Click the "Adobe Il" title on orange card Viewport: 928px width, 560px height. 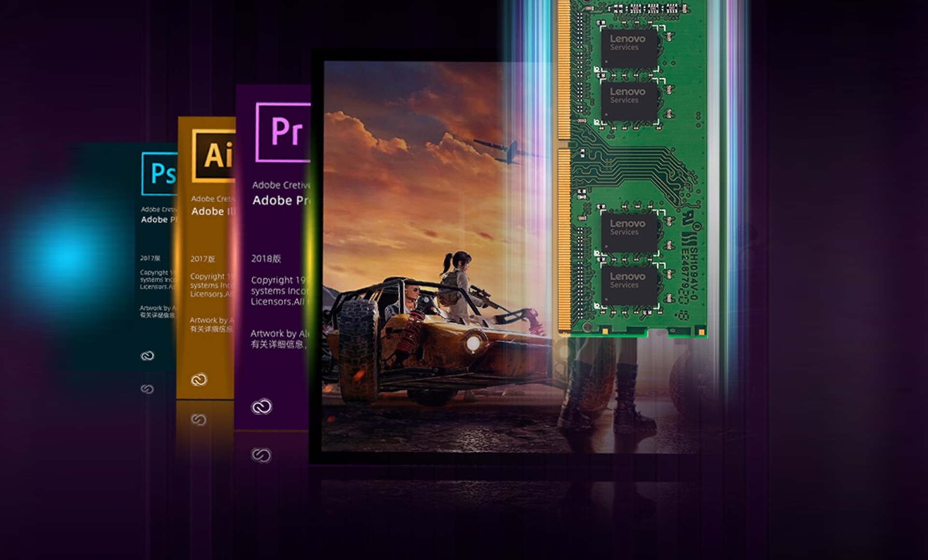pos(213,211)
